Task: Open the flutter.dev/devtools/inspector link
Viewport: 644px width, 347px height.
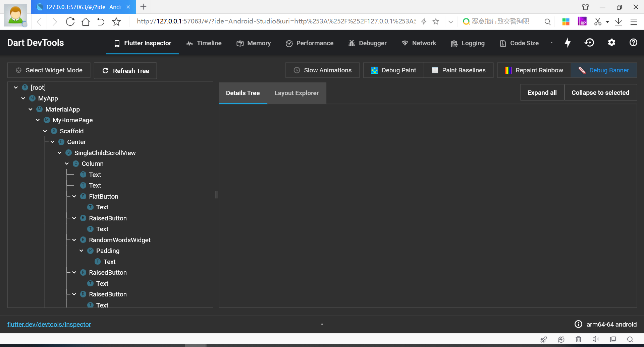Action: 49,324
